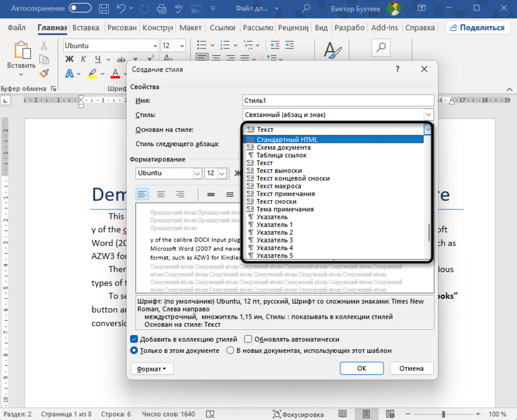This screenshot has height=420, width=517.
Task: Switch to the Вставка ribbon tab
Action: coord(86,28)
